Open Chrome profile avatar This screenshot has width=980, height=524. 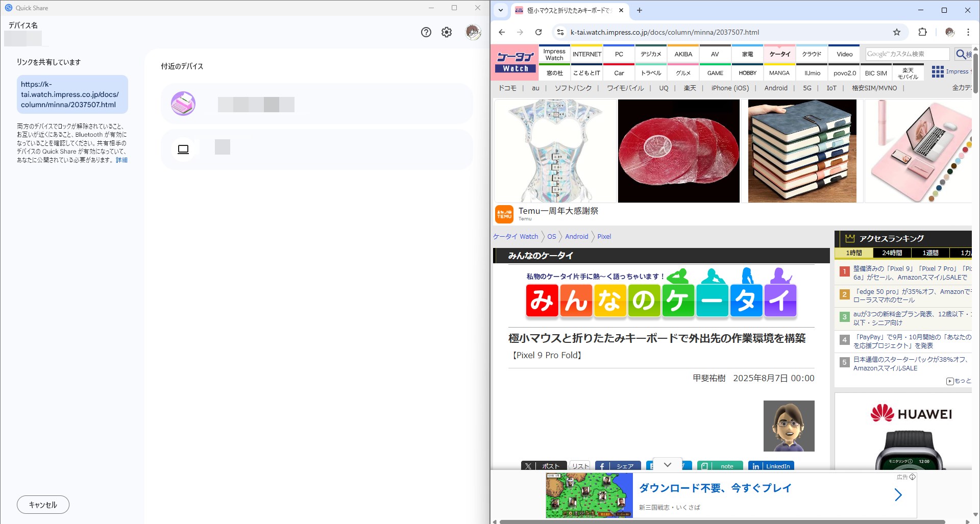(949, 32)
